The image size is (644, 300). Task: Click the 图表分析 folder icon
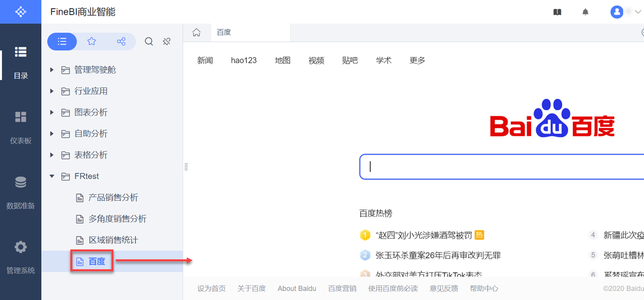tap(65, 113)
